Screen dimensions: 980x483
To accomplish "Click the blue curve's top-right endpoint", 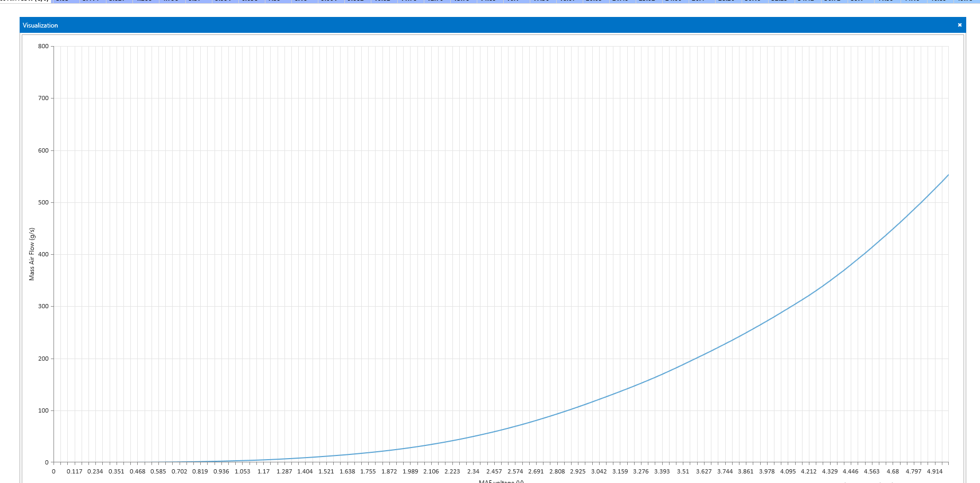I will [x=948, y=175].
